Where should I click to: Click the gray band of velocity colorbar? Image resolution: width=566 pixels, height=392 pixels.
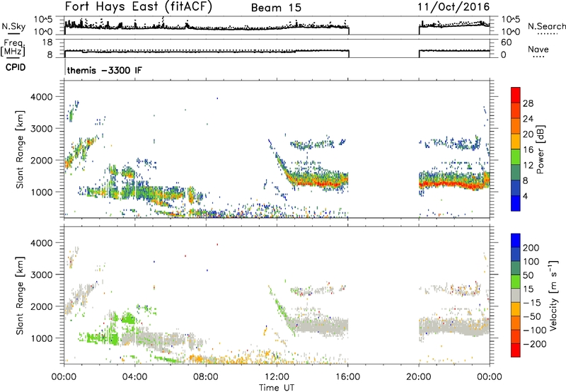(x=516, y=295)
